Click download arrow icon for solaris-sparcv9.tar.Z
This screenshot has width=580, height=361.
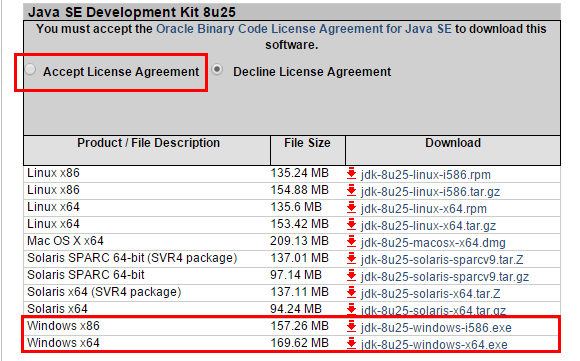click(x=351, y=258)
